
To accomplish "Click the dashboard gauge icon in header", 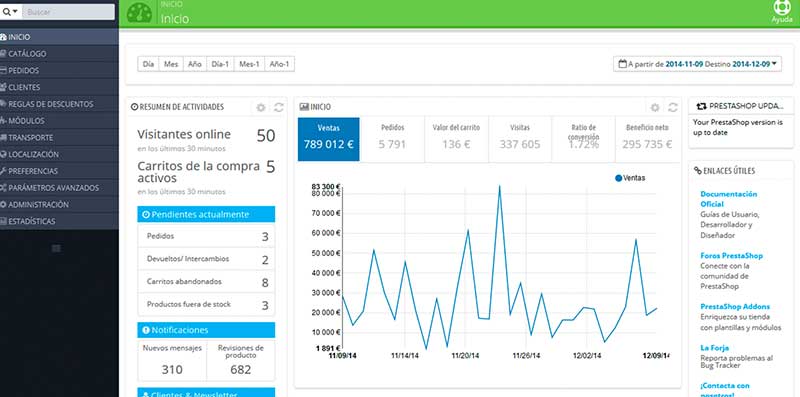I will (139, 13).
